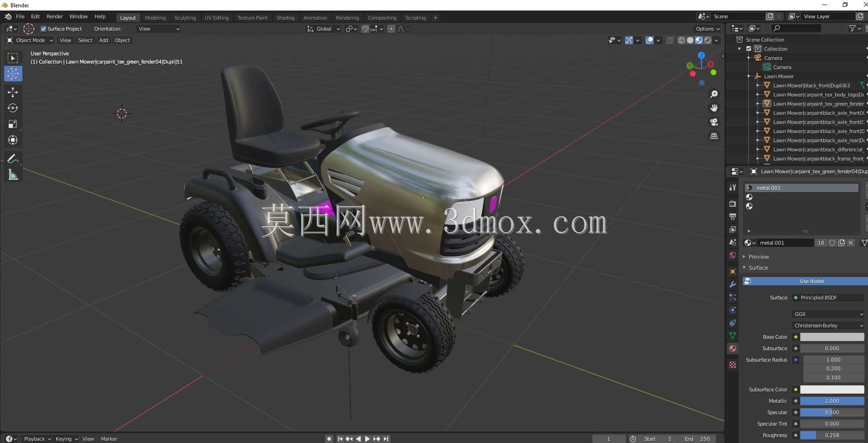Open the Object Mode dropdown
The image size is (868, 443).
pyautogui.click(x=30, y=40)
